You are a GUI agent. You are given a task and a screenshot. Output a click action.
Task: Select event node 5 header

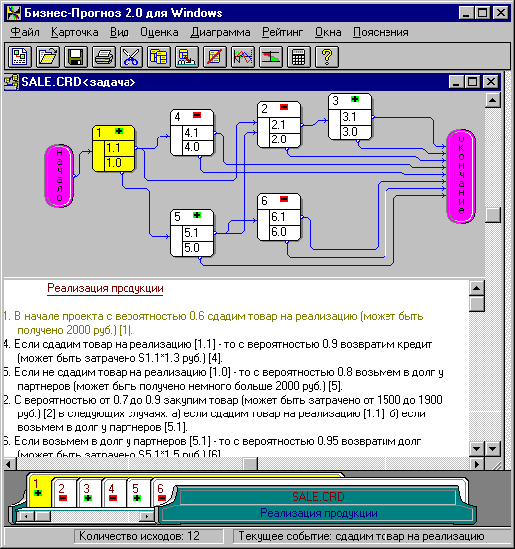coord(192,217)
